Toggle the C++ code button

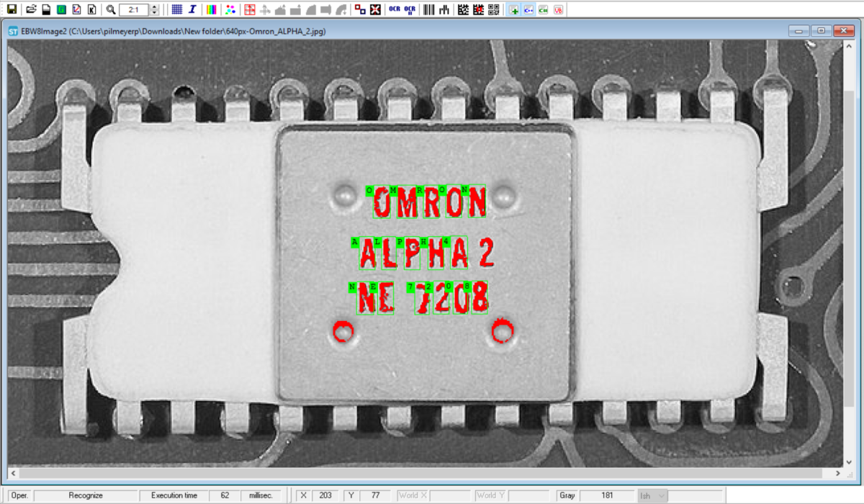pos(528,9)
